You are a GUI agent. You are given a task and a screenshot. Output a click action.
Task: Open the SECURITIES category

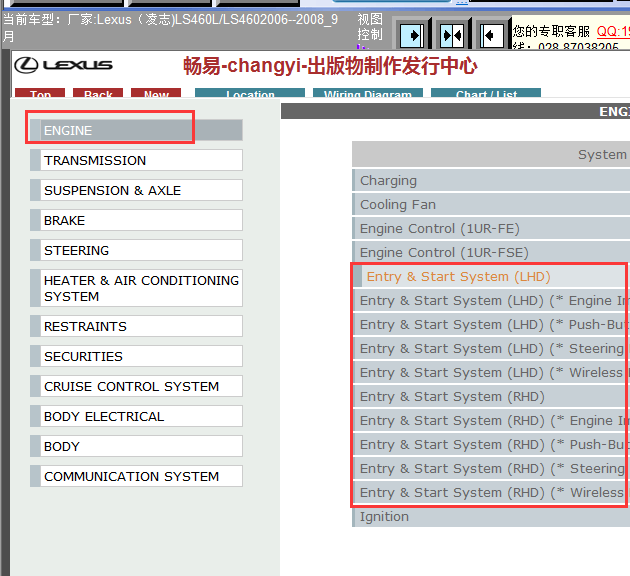(x=136, y=356)
